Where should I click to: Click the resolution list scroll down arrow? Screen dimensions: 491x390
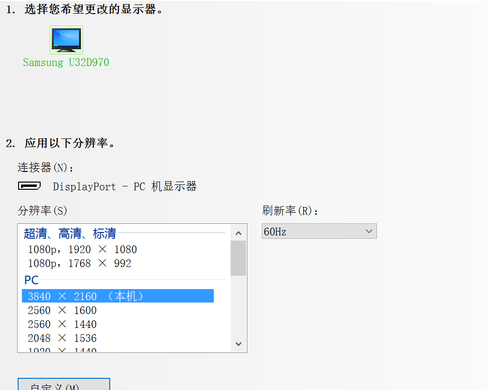pos(238,344)
